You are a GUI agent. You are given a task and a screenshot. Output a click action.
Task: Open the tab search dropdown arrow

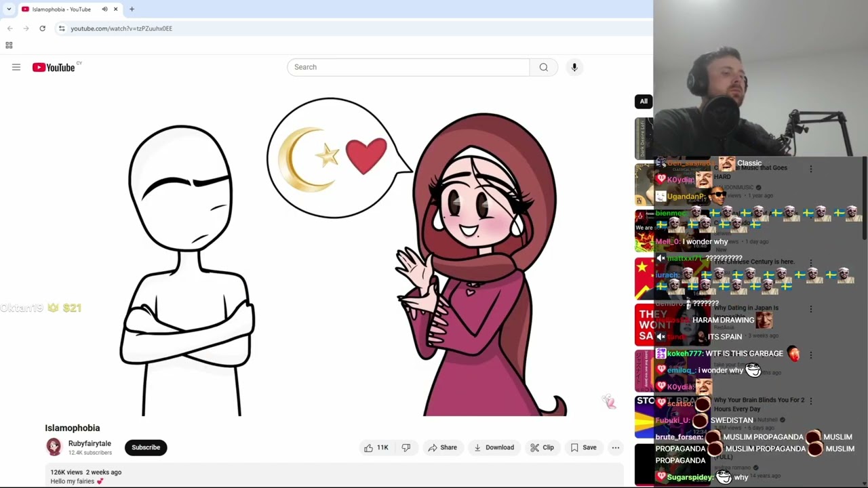pyautogui.click(x=8, y=9)
